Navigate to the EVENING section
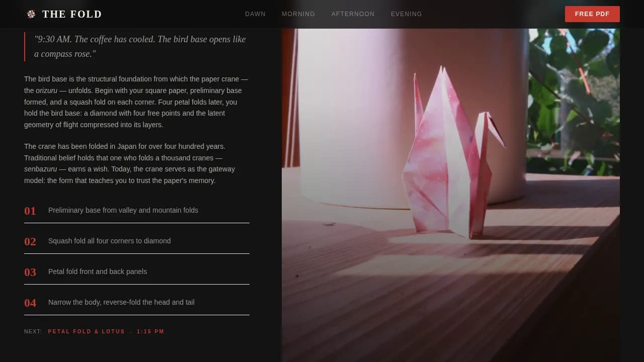 (406, 14)
